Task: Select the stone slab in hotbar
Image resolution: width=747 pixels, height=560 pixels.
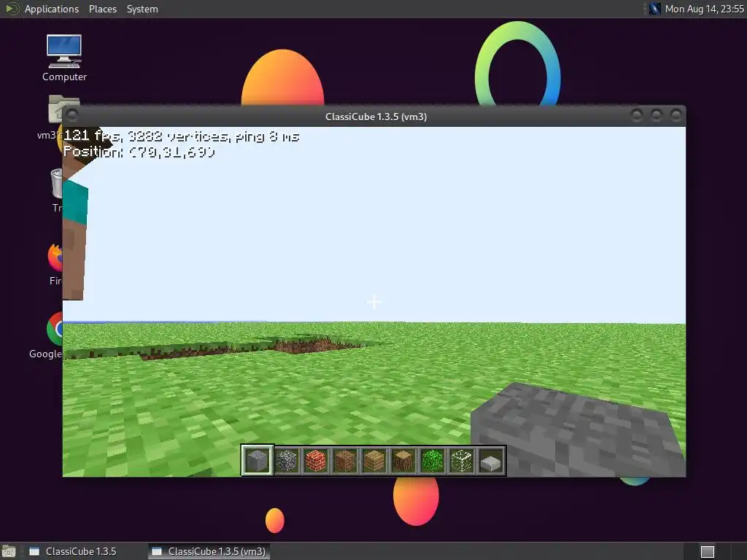Action: pos(491,461)
